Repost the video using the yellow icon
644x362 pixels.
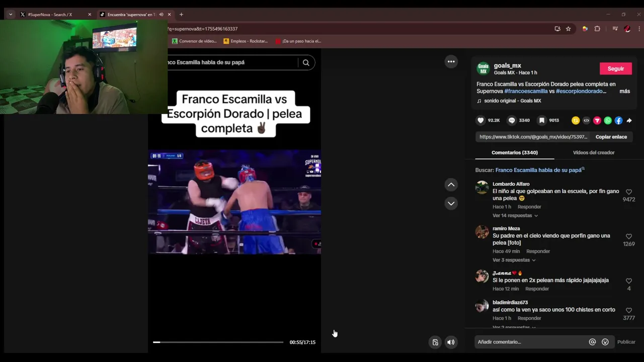[x=576, y=120]
